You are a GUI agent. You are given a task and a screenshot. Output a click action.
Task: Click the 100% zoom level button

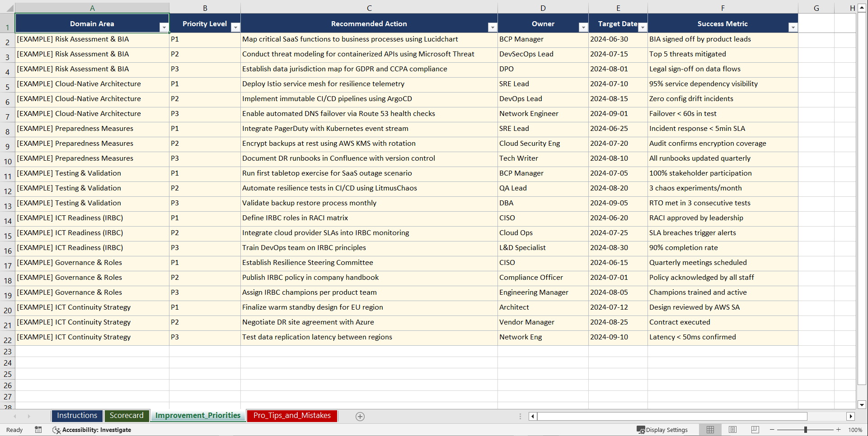pyautogui.click(x=855, y=430)
